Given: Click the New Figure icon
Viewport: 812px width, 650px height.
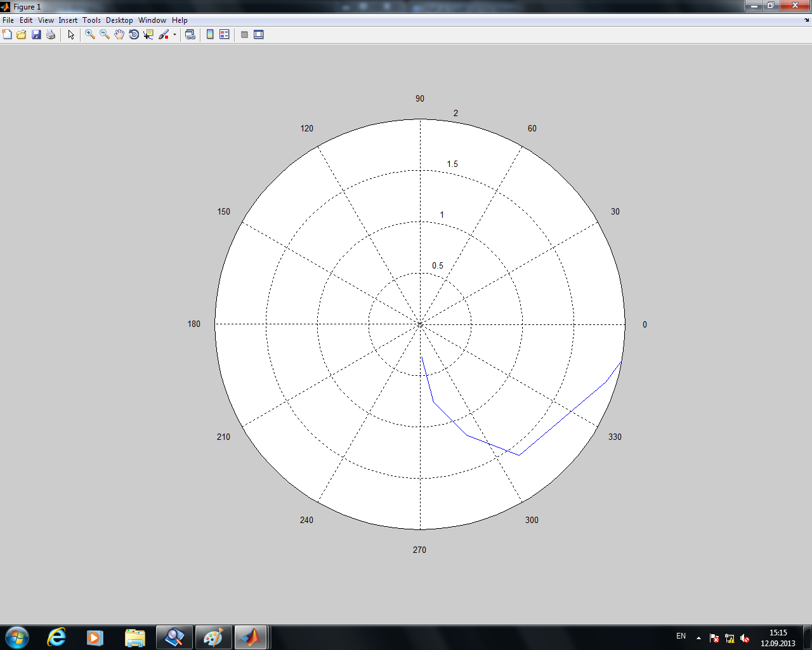Looking at the screenshot, I should (x=7, y=34).
